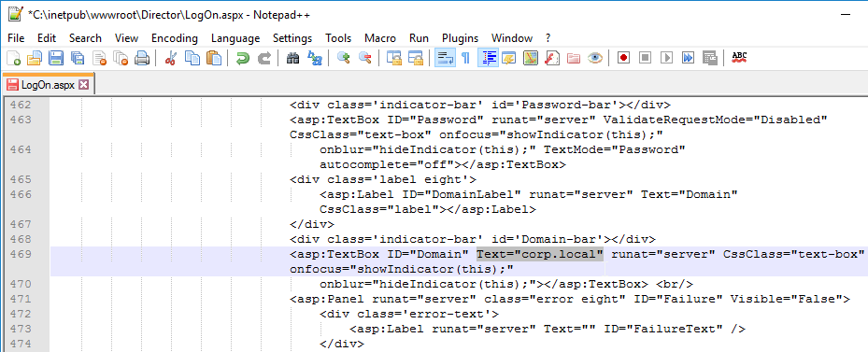
Task: Open Folder as Workspace icon
Action: tap(574, 58)
